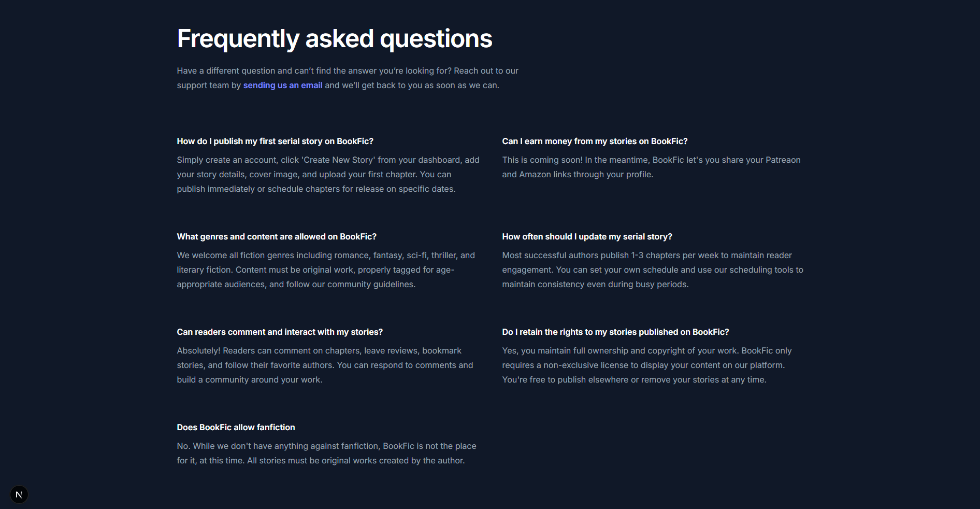Click the answer about the non-exclusive license

646,365
